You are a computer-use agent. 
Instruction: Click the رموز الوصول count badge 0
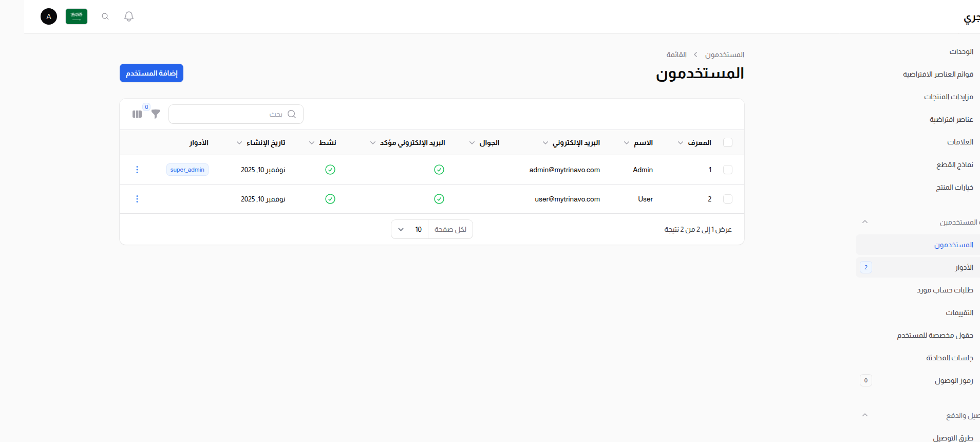pyautogui.click(x=866, y=380)
